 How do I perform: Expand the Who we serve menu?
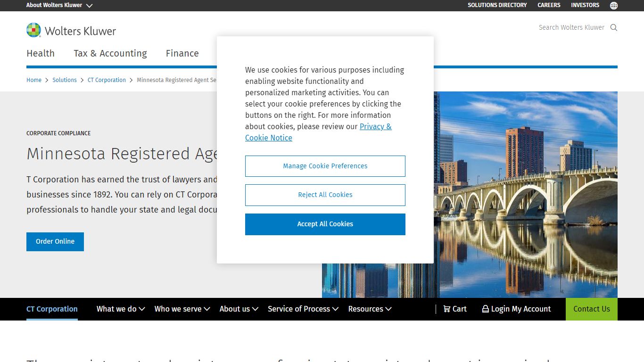182,309
